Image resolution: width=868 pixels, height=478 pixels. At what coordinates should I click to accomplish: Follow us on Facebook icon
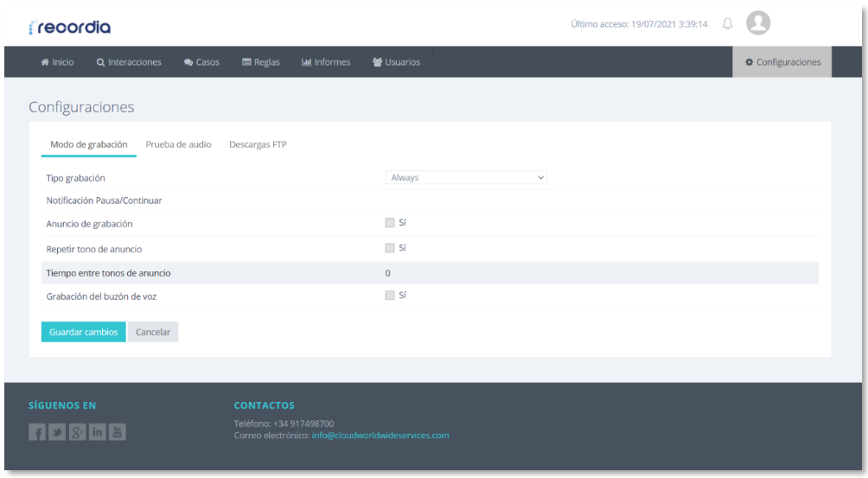37,432
